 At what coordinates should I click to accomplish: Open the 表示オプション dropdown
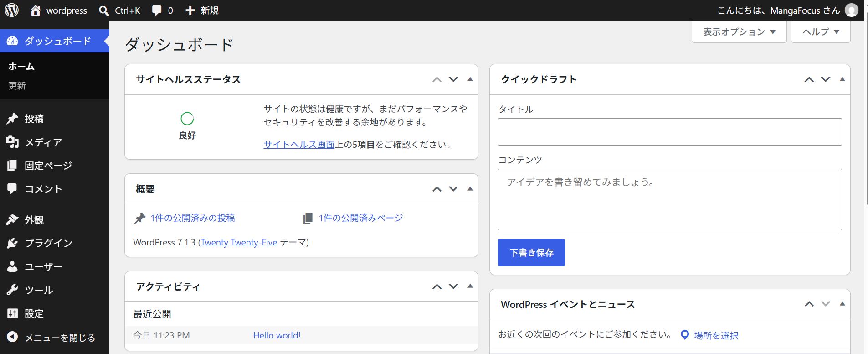[739, 32]
